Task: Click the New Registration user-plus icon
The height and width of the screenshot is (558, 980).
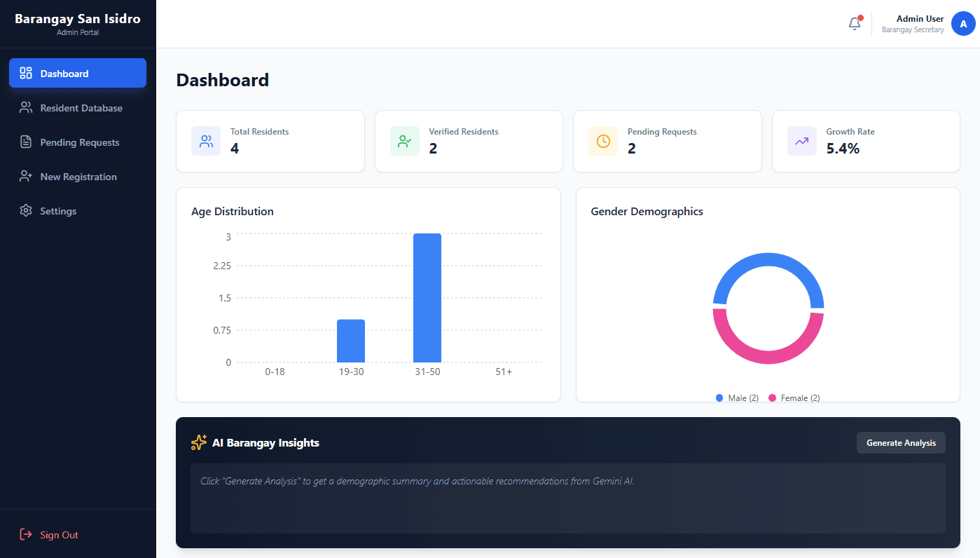Action: tap(26, 176)
